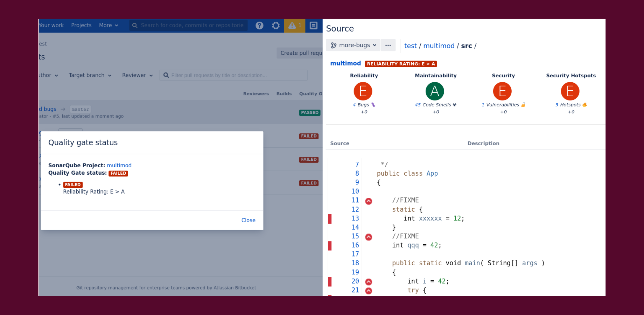
Task: Click the 'int qqq = 42;' code line
Action: pos(417,245)
